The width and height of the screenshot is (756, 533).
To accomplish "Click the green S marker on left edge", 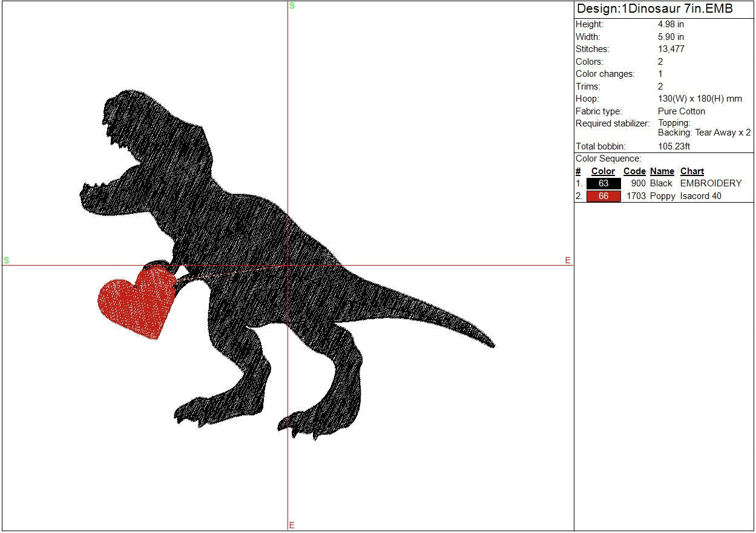I will pos(6,260).
